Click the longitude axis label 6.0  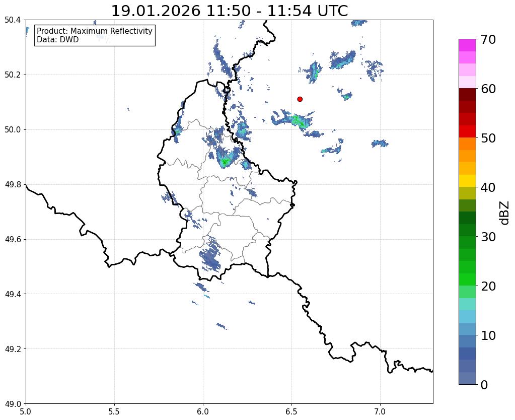[x=203, y=412]
